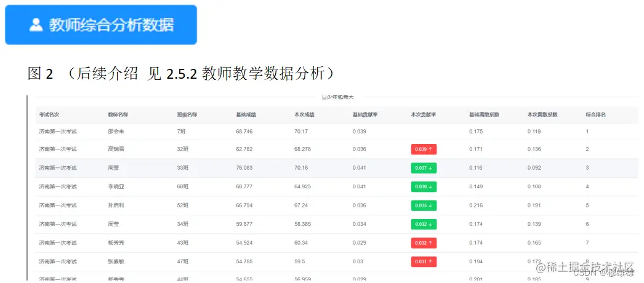The height and width of the screenshot is (283, 644).
Task: Click green 0.032 tag in 34班 row
Action: 424,225
